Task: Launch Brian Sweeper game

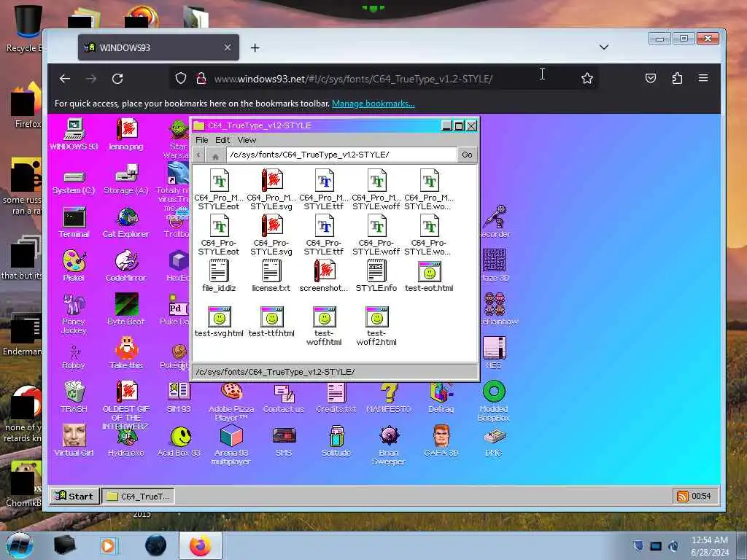Action: [389, 445]
